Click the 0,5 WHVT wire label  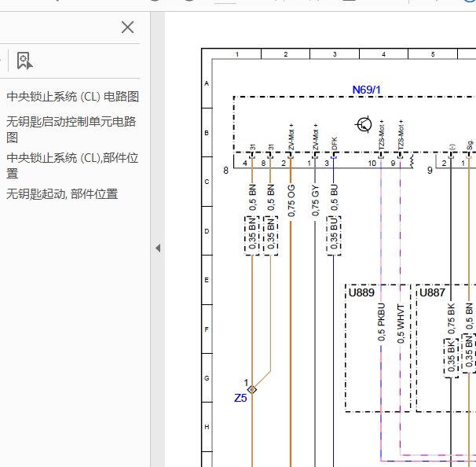click(x=401, y=324)
